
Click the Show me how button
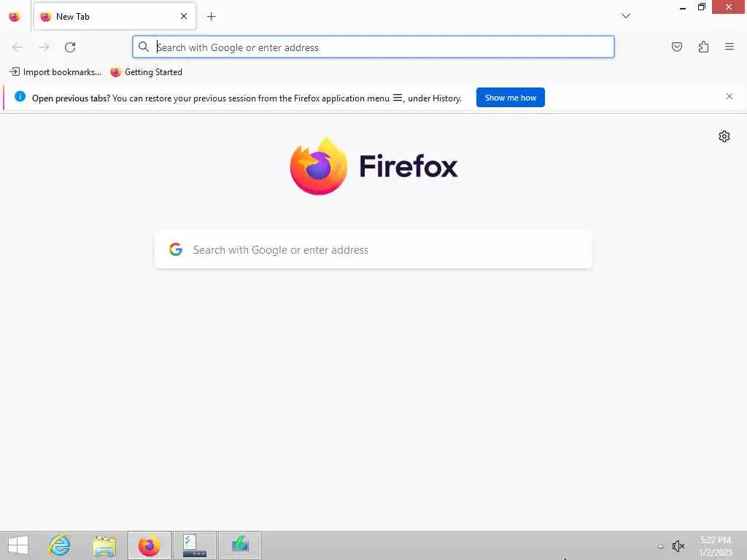tap(510, 98)
